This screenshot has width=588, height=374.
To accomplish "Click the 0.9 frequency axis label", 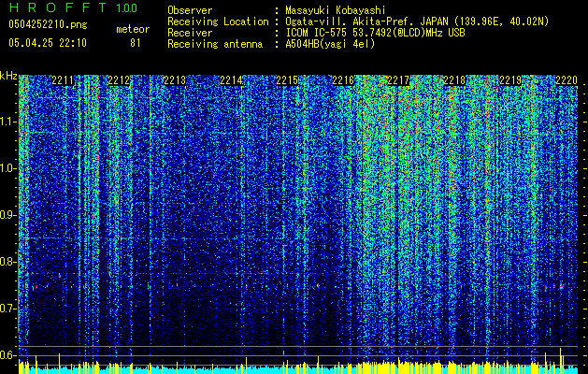I will point(8,215).
